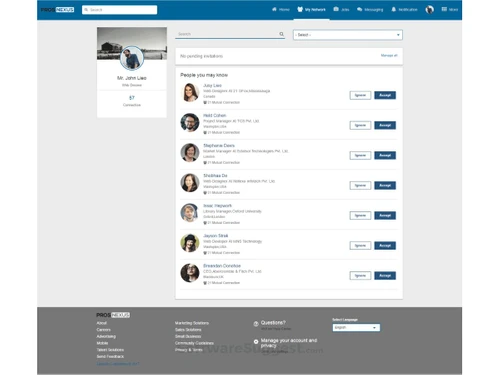Click Manage your account and privacy icon
The width and height of the screenshot is (500, 375).
pyautogui.click(x=256, y=342)
